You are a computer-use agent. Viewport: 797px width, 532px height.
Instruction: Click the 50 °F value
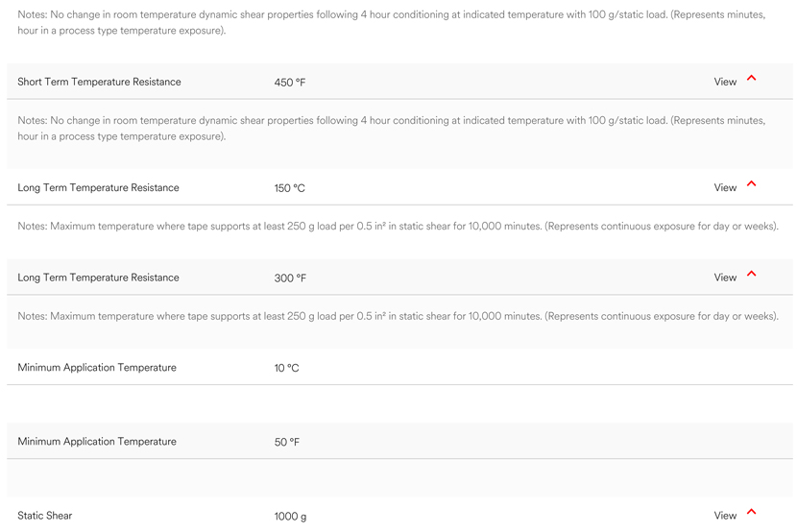[x=287, y=442]
